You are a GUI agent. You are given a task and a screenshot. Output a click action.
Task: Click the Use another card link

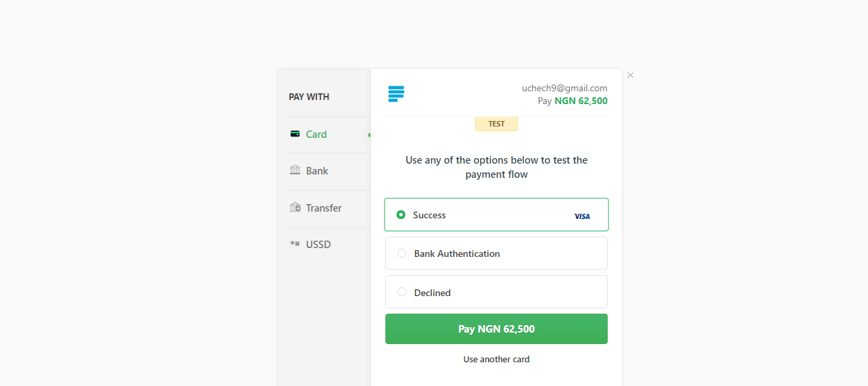click(496, 360)
